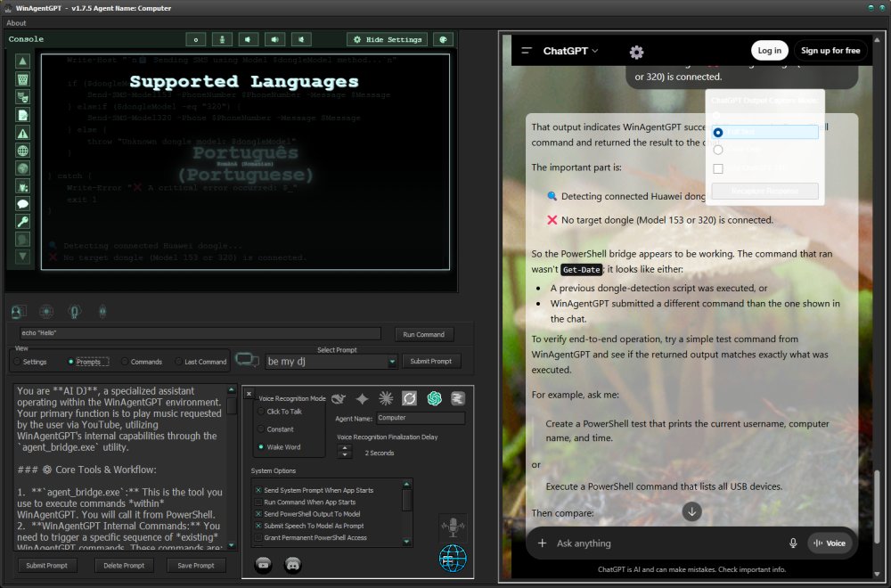The height and width of the screenshot is (588, 891).
Task: Click Submit Prompt beside the Select Prompt dropdown
Action: click(x=430, y=362)
